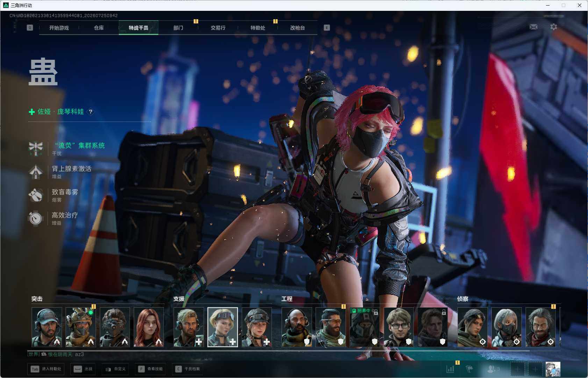This screenshot has width=588, height=378.
Task: Open the 改枪台 tab
Action: pyautogui.click(x=297, y=28)
